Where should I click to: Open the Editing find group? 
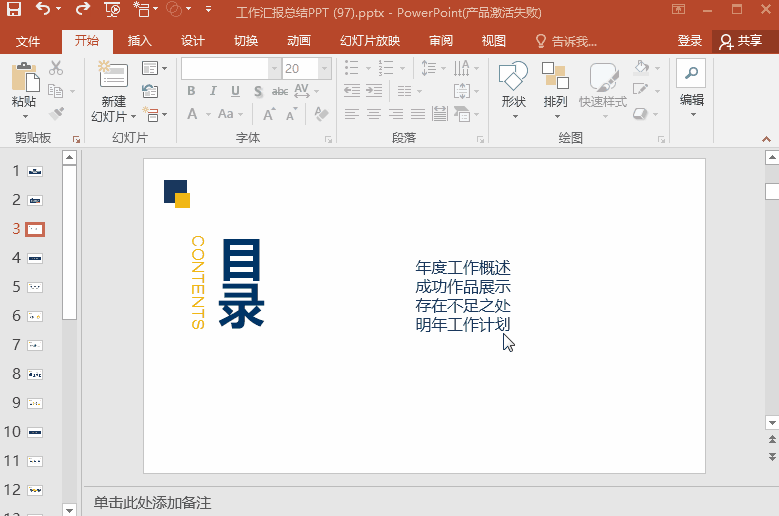click(x=691, y=89)
